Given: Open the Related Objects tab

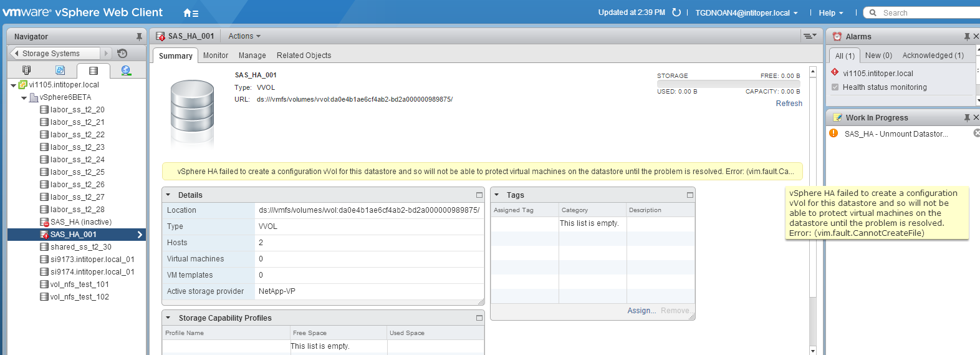Looking at the screenshot, I should coord(304,56).
